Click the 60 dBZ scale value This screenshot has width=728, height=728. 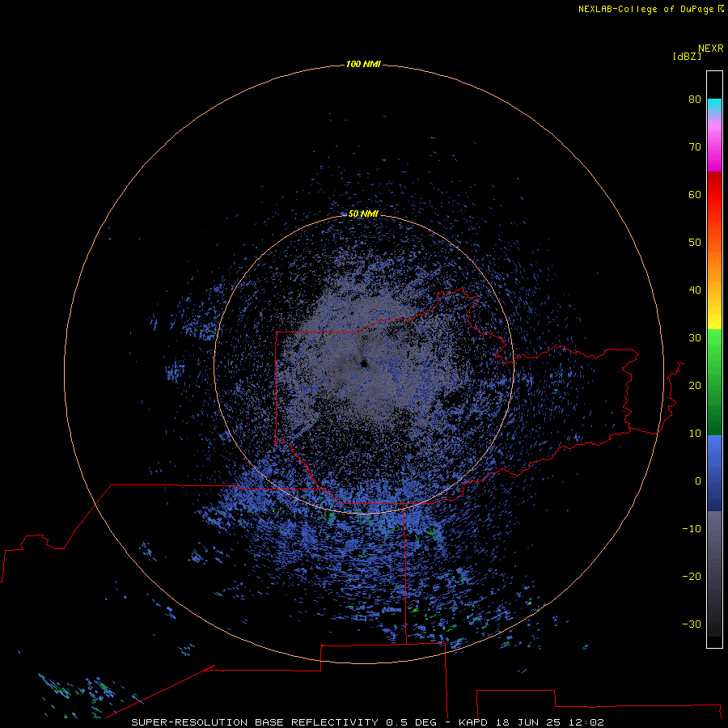695,195
